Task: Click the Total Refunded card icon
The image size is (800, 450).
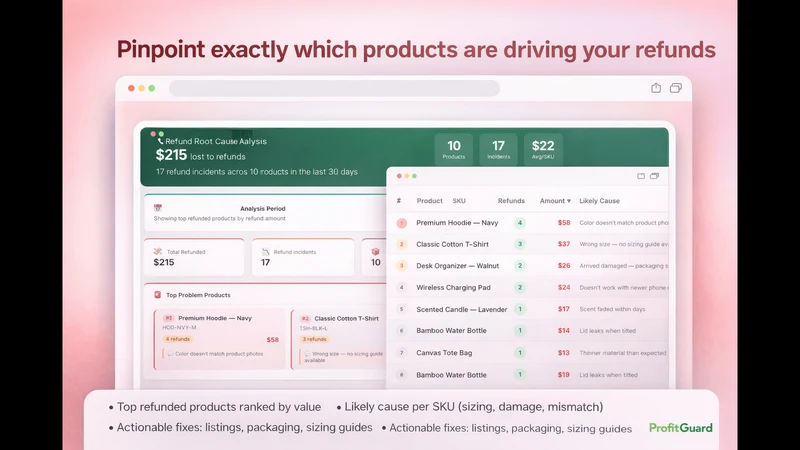Action: click(x=158, y=252)
